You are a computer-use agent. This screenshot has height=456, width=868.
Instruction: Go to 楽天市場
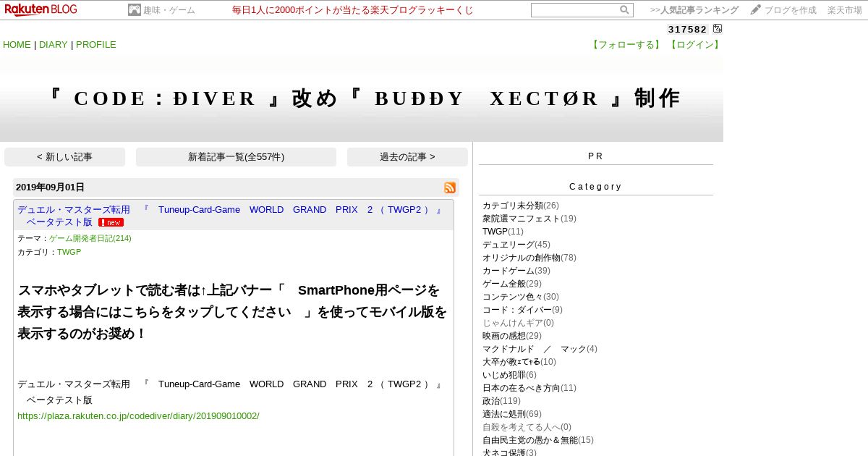(845, 10)
